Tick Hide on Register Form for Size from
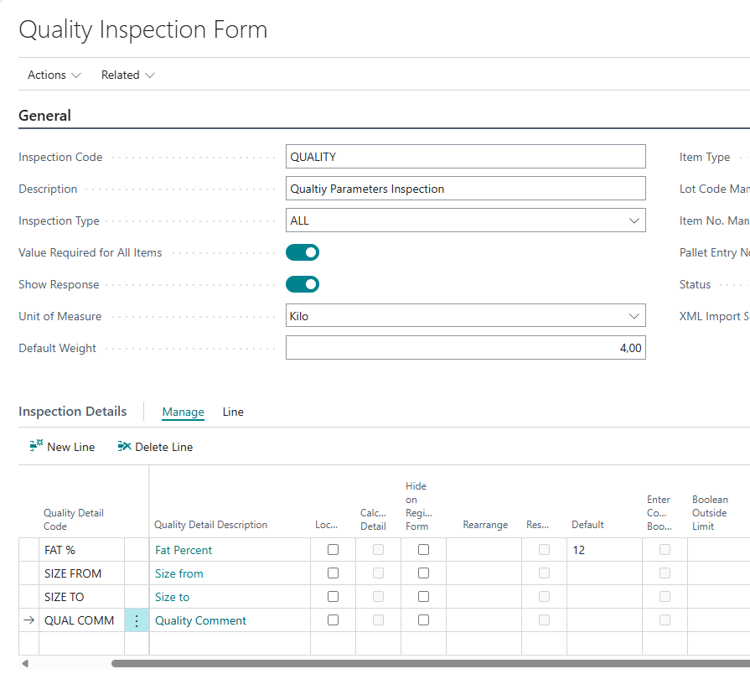 (x=423, y=573)
